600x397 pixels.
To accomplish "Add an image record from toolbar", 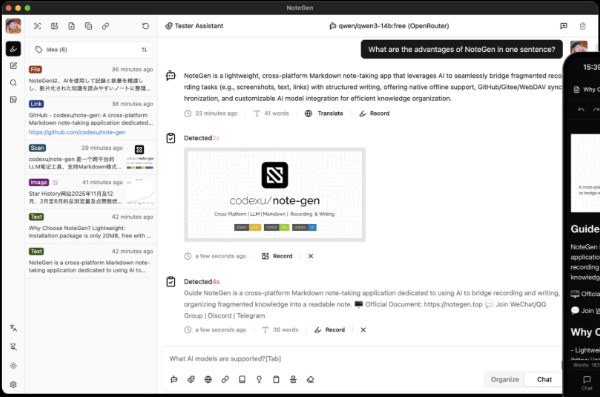I will pos(54,26).
